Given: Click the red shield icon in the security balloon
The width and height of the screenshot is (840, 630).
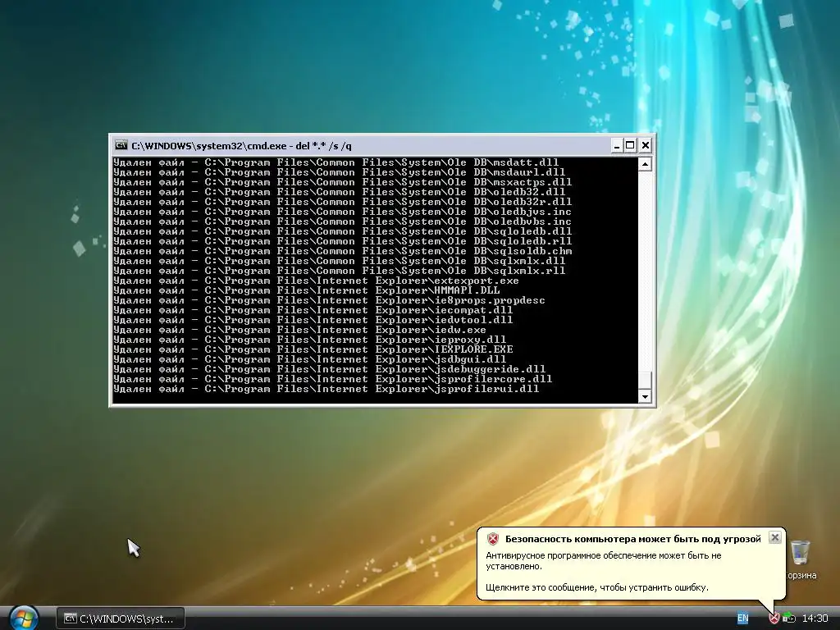Looking at the screenshot, I should pyautogui.click(x=492, y=539).
